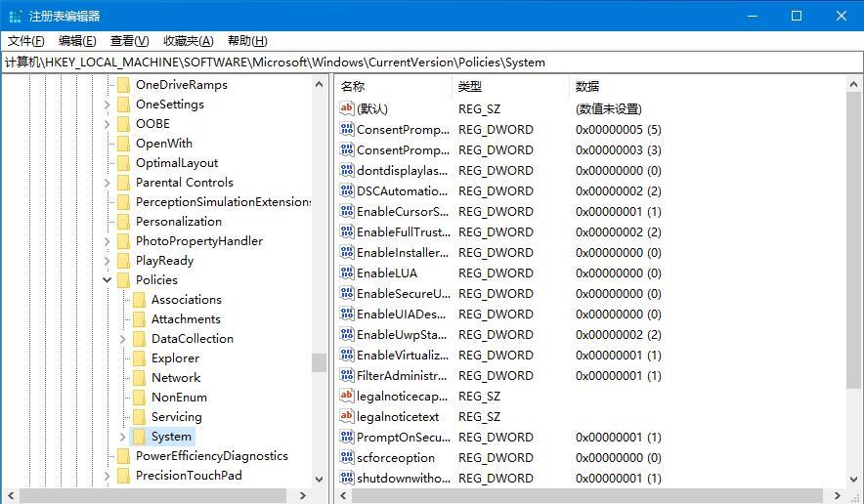Click the scforceoption DWORD icon

347,457
